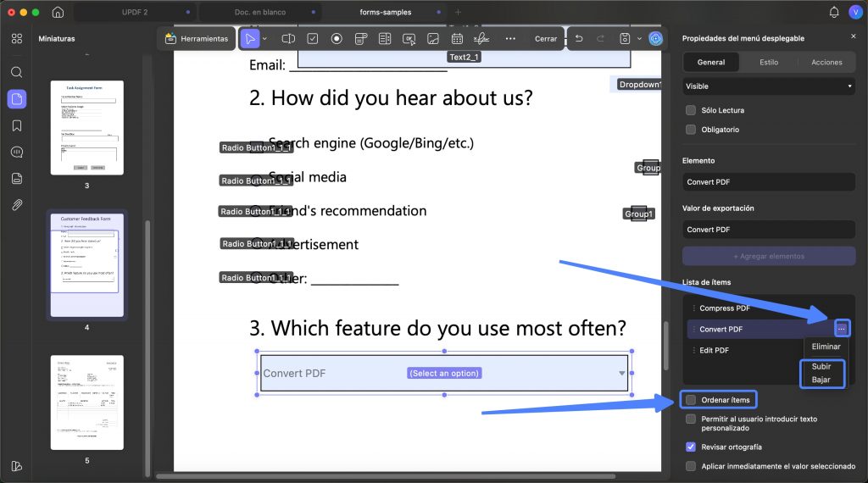Choose the text field form tool
Viewport: 868px width, 483px height.
click(288, 39)
